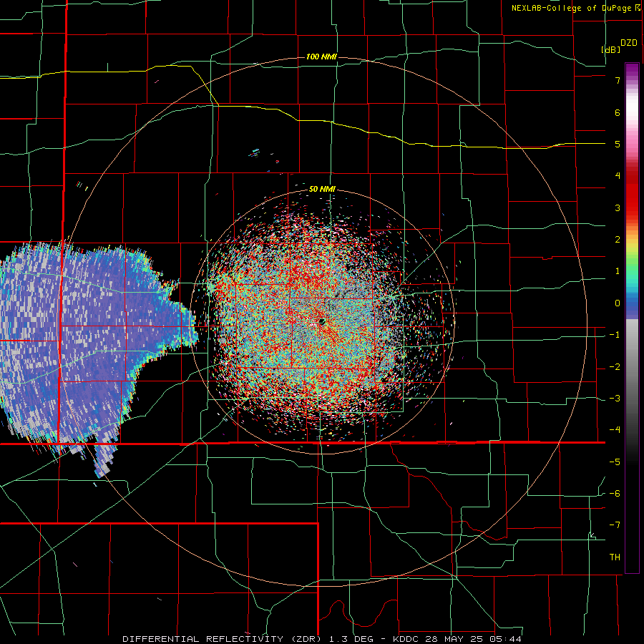Click the '1.3 DEG' elevation angle text
Viewport: 644px width, 644px height.
click(351, 639)
